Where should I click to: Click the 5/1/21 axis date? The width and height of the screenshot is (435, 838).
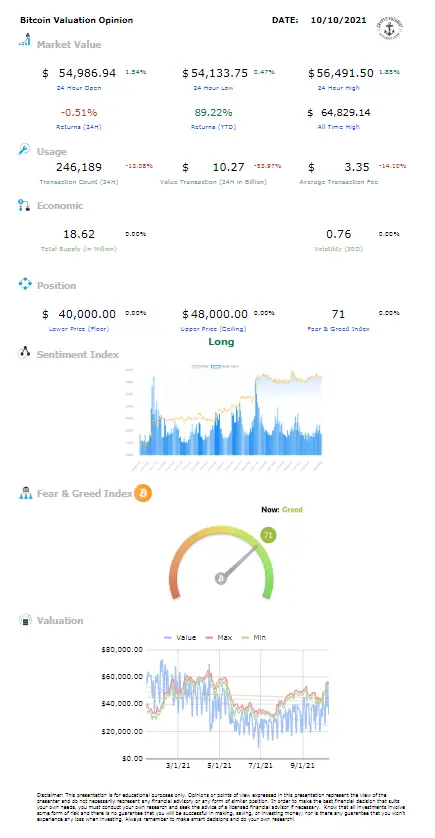click(x=219, y=765)
